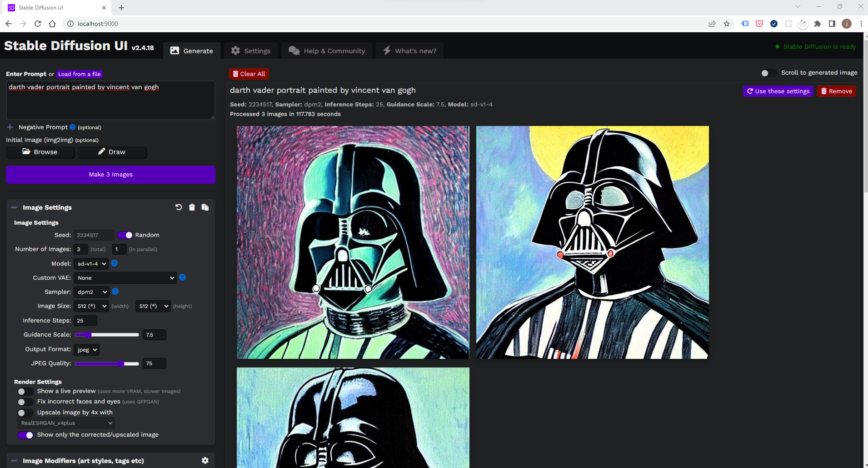Open the Help & Community tab

[327, 51]
